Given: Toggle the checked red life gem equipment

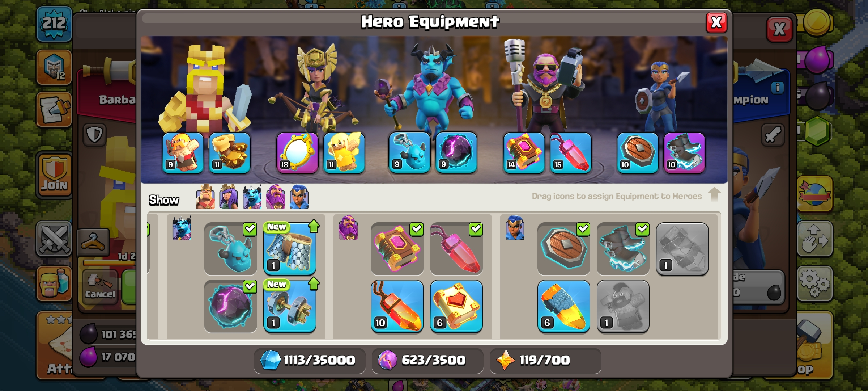Looking at the screenshot, I should (456, 249).
